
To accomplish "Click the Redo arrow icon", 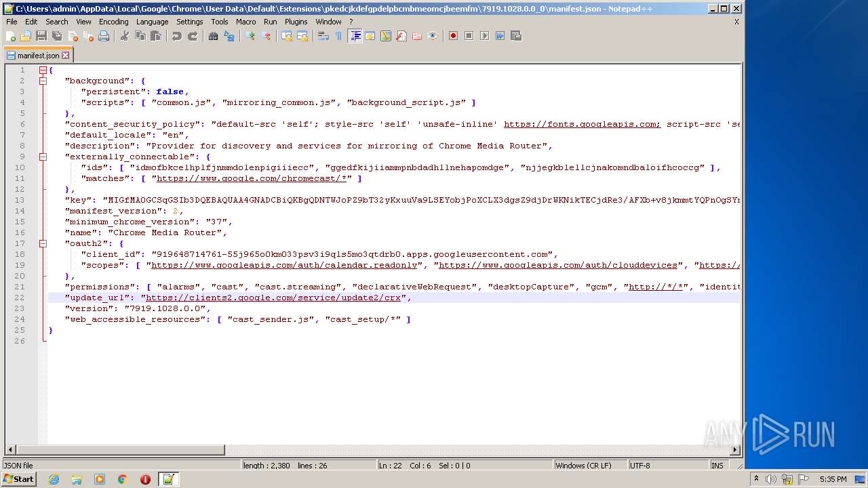I will coord(193,36).
